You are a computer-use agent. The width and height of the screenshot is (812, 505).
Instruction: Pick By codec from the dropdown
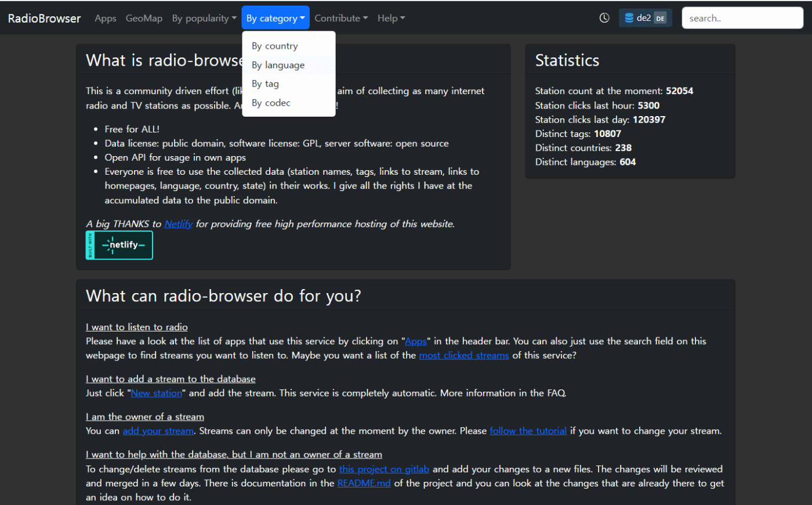[x=271, y=103]
